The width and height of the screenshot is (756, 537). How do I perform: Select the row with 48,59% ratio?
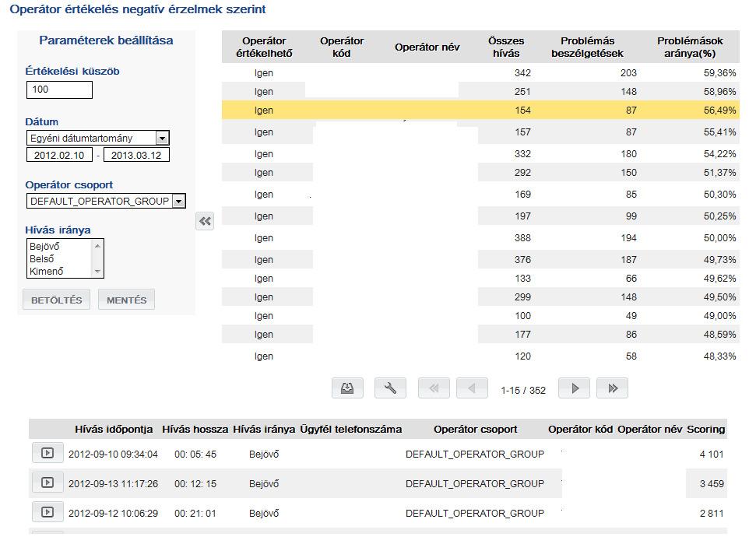click(x=480, y=335)
